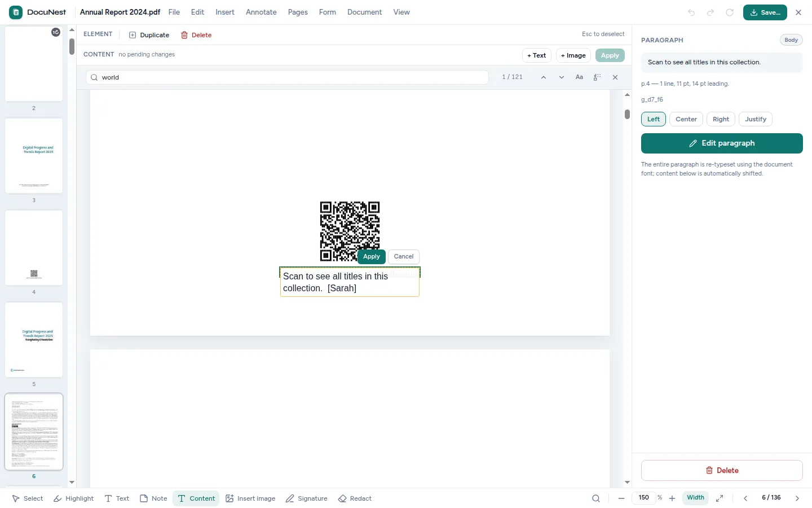
Task: Toggle the whole-word search option icon
Action: (597, 77)
